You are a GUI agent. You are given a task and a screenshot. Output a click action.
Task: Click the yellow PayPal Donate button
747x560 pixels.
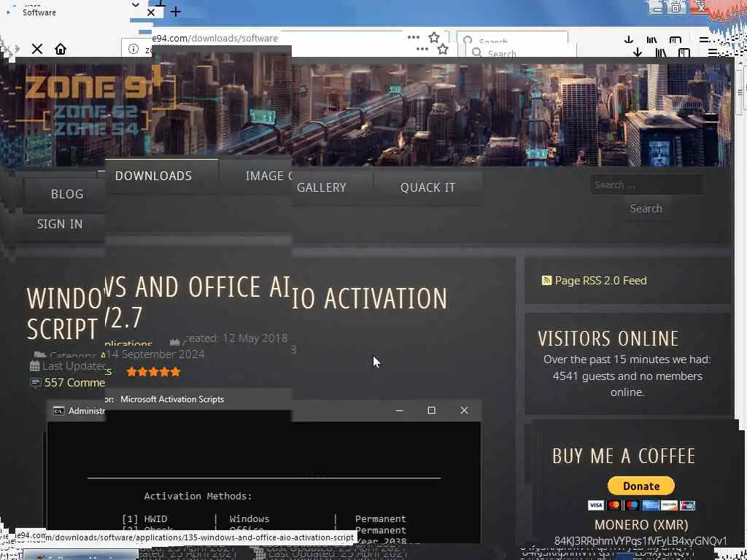pos(640,486)
